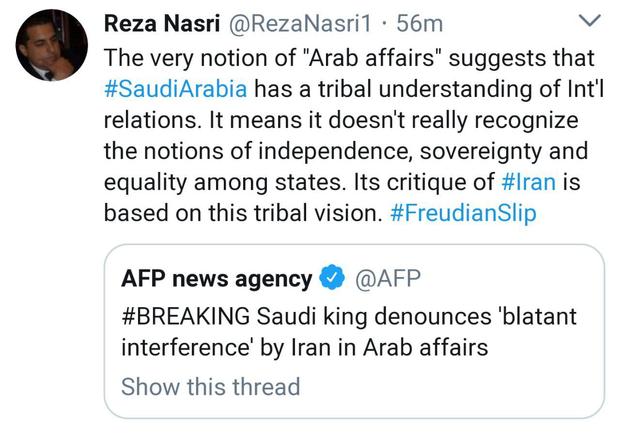Click the Reza Nasri display name
This screenshot has height=436, width=620.
click(x=162, y=23)
